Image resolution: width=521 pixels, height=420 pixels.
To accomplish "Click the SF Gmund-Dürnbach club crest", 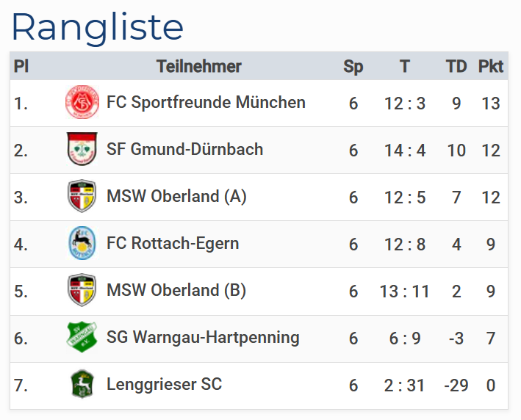I will point(82,150).
